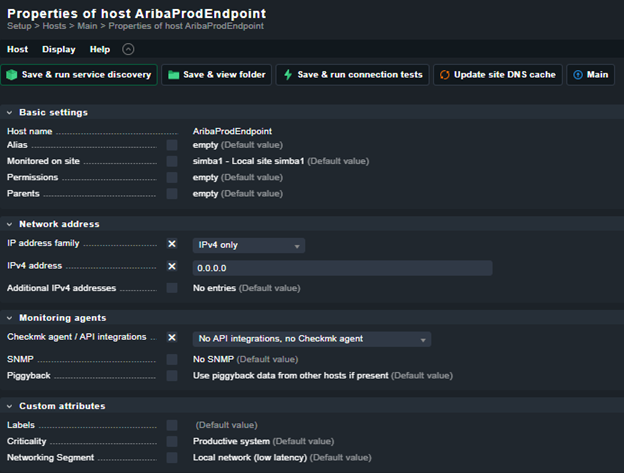Click the Setup breadcrumb link
Screen dimensions: 624x473
20,26
